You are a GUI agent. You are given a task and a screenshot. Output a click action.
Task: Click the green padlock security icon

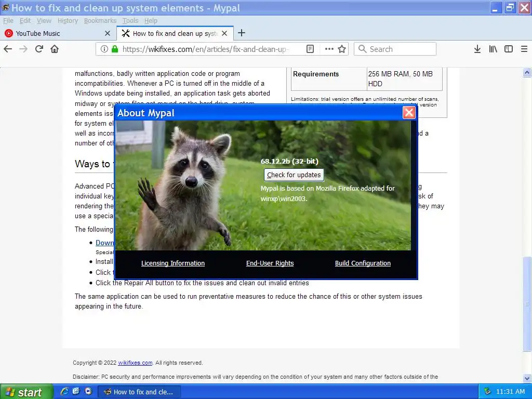coord(115,49)
